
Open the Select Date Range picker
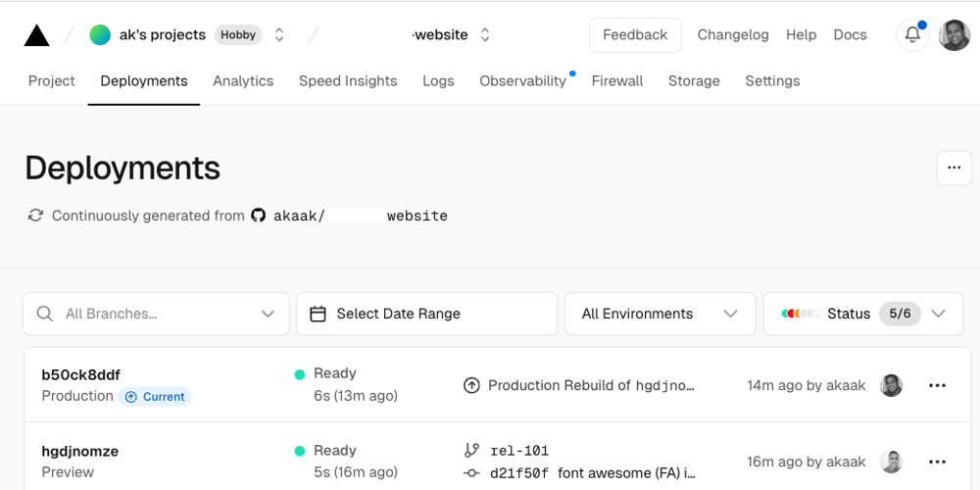tap(427, 314)
